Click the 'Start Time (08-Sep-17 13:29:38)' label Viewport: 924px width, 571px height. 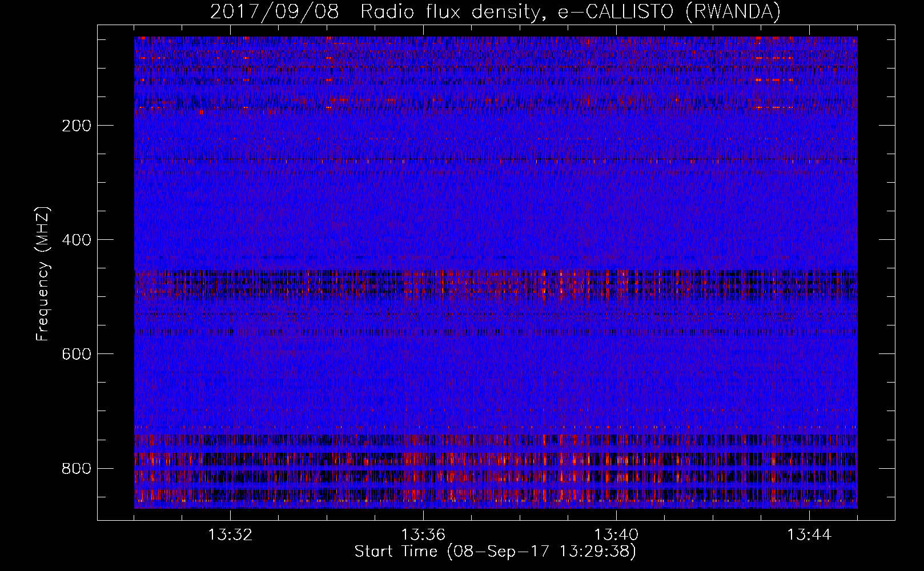tap(496, 552)
